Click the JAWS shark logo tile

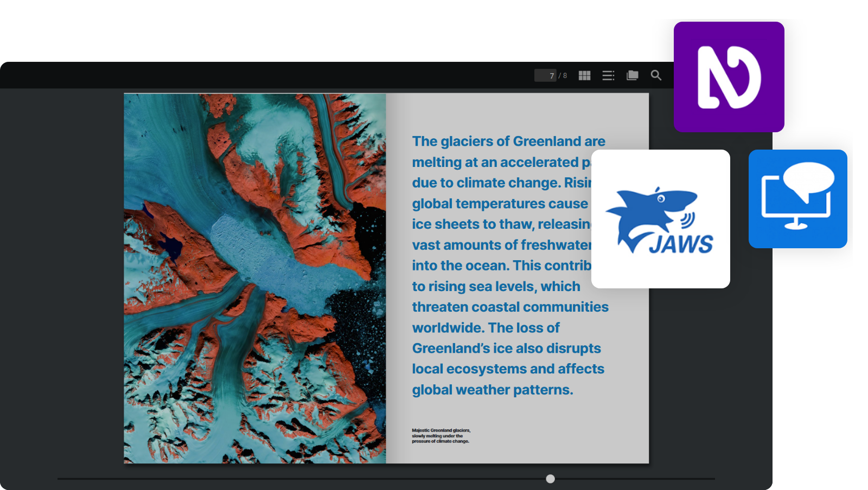(x=660, y=219)
